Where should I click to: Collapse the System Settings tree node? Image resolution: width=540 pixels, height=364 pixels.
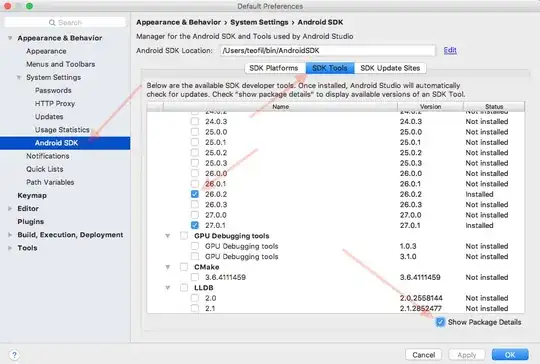[x=19, y=77]
